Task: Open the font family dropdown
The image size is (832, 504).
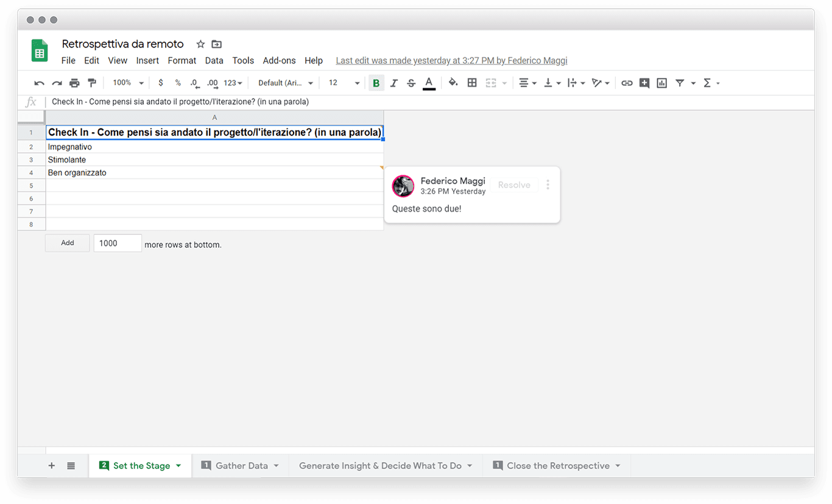Action: click(286, 83)
